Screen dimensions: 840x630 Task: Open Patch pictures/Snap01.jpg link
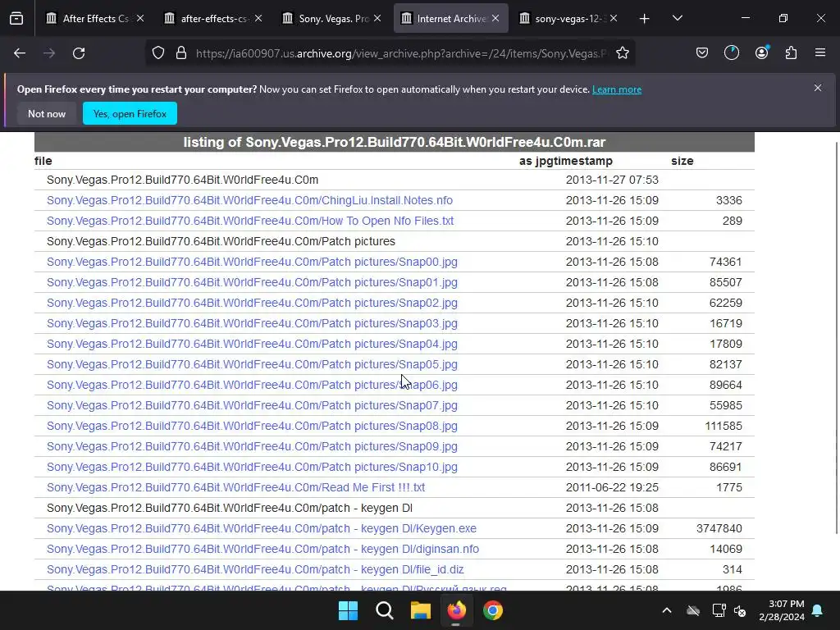252,282
